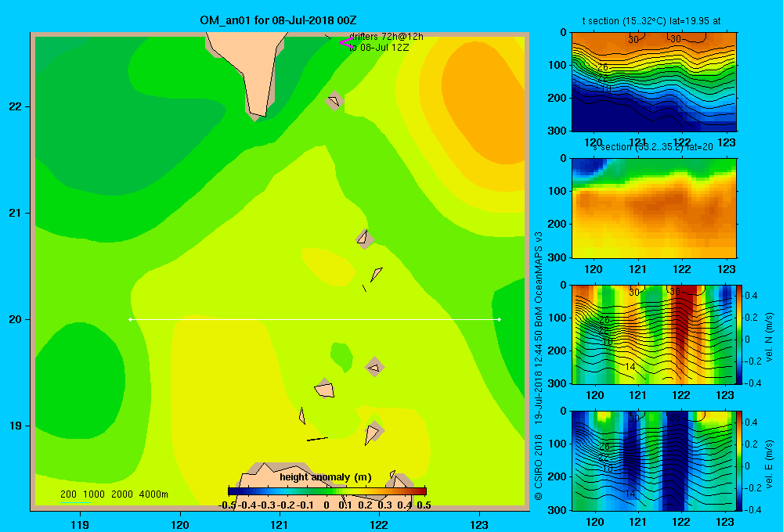Click the "200 1000 2000 4000m" depth legend
Viewport: 783px width, 532px height.
click(114, 494)
